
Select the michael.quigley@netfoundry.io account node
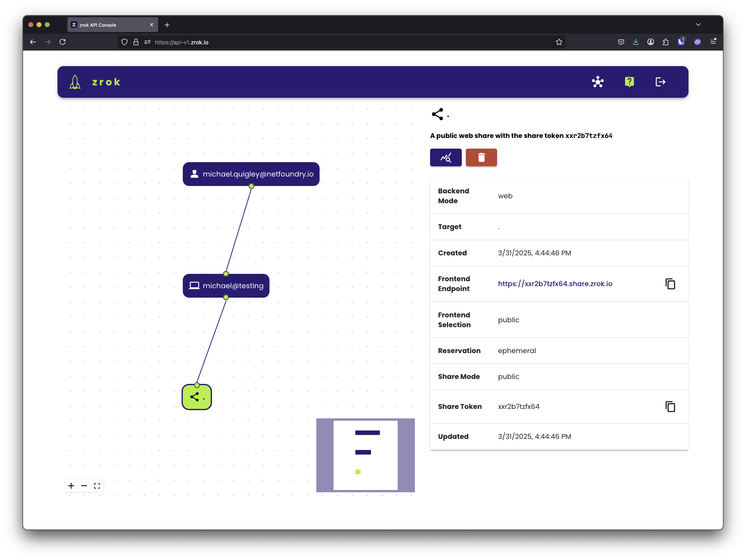(251, 174)
